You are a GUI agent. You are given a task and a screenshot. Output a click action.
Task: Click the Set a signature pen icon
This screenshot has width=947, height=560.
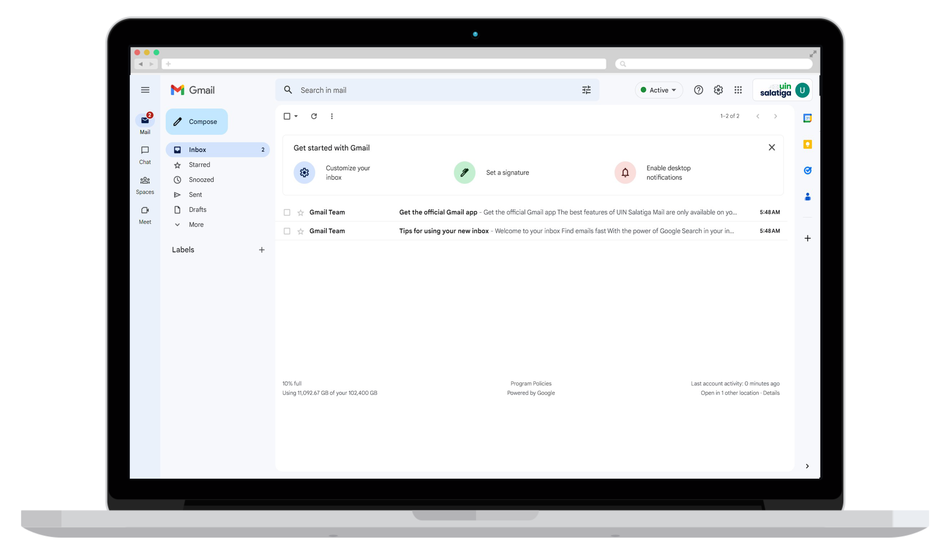(x=464, y=172)
